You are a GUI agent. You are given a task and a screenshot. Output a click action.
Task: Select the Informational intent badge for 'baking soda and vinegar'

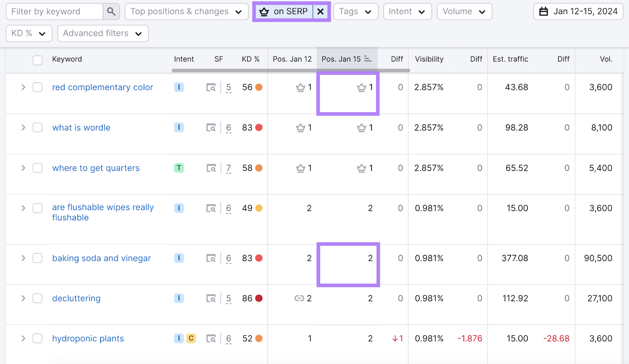tap(179, 258)
